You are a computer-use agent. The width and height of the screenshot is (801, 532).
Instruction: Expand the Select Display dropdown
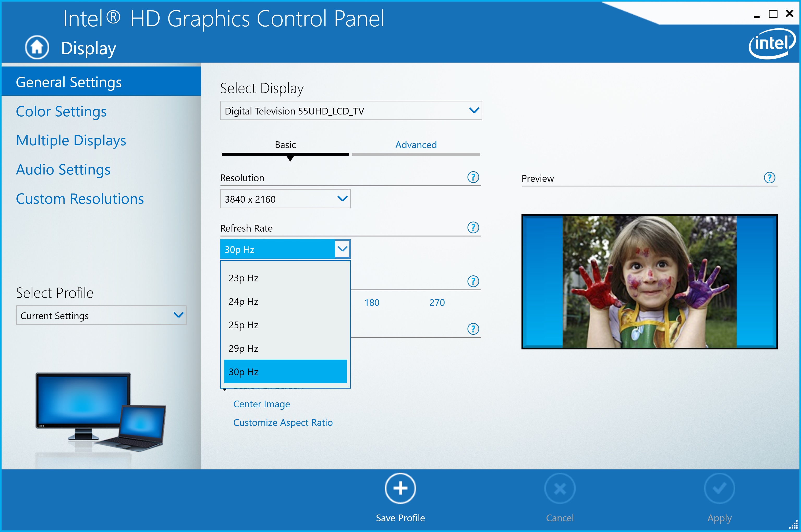tap(351, 110)
